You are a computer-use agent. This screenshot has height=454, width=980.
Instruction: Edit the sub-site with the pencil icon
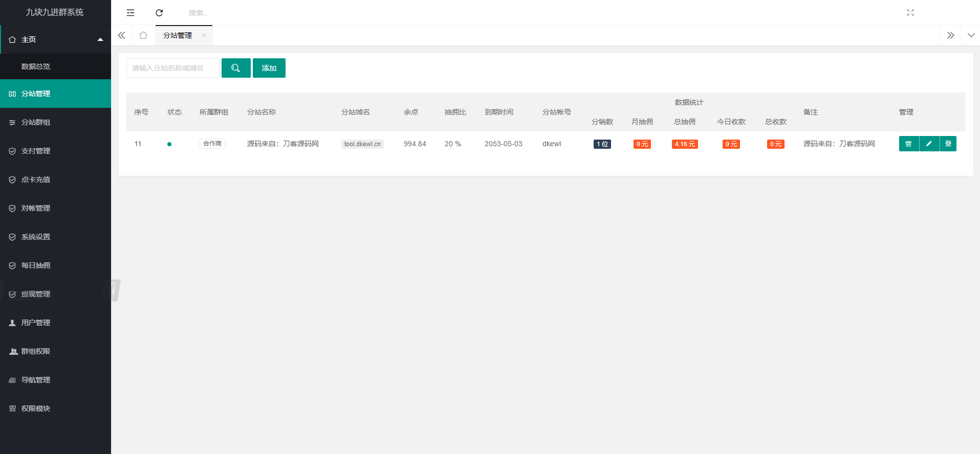click(929, 144)
